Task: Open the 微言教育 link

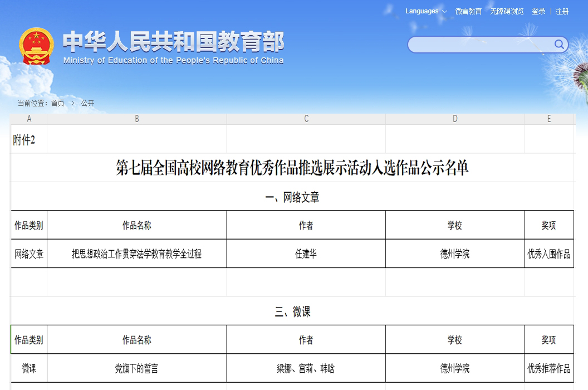Action: pos(468,11)
